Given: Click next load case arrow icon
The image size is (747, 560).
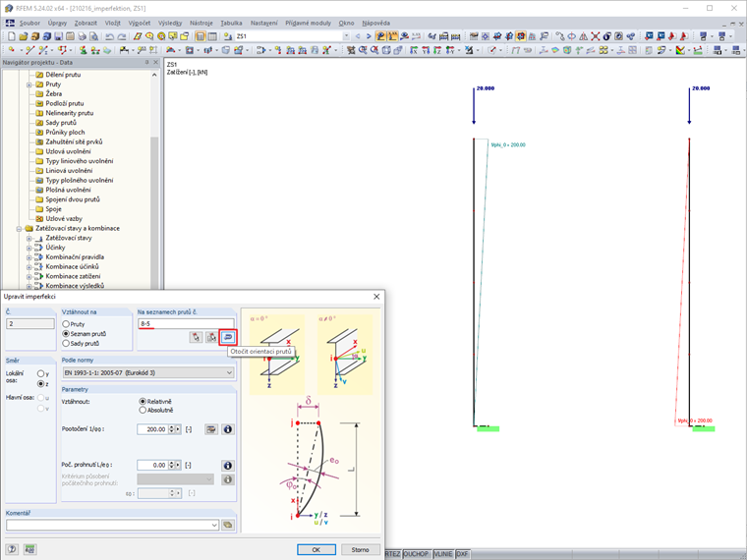Looking at the screenshot, I should [x=369, y=36].
